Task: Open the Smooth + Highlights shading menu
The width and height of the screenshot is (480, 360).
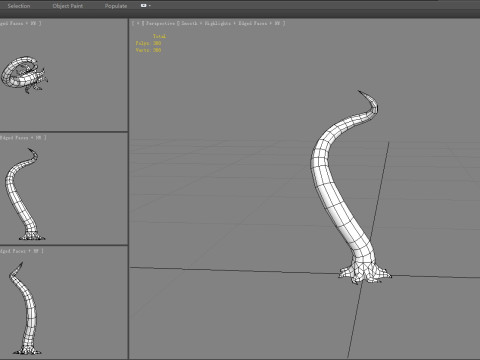Action: click(x=206, y=23)
